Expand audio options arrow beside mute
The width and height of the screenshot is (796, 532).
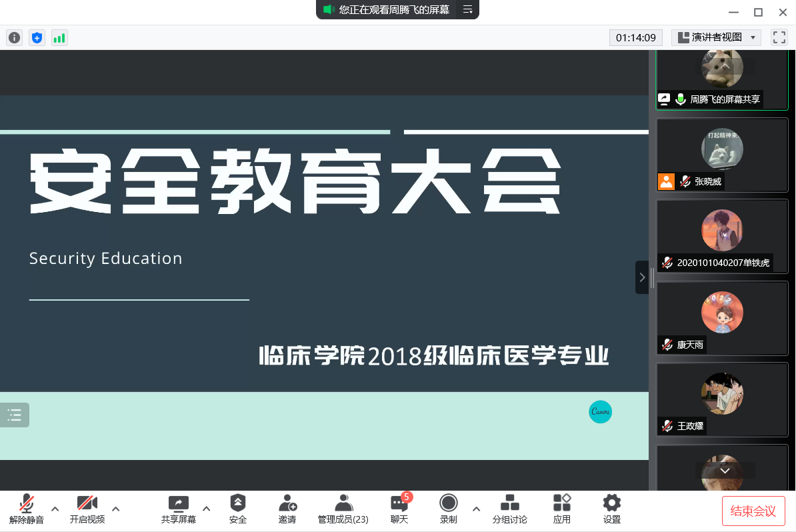tap(55, 509)
